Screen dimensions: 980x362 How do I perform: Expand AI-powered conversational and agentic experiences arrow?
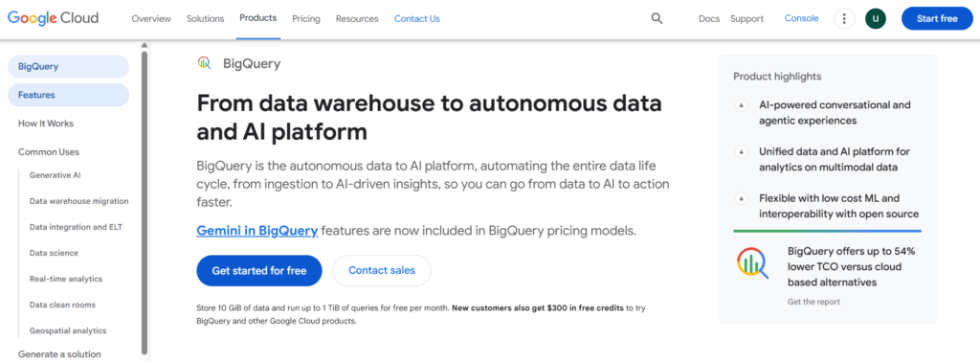(x=742, y=105)
